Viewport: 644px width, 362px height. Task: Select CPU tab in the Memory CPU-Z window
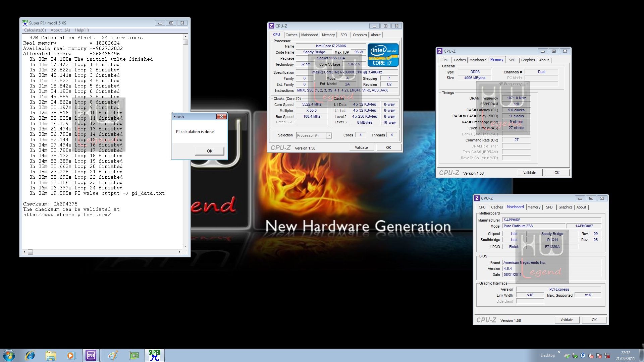pos(445,60)
